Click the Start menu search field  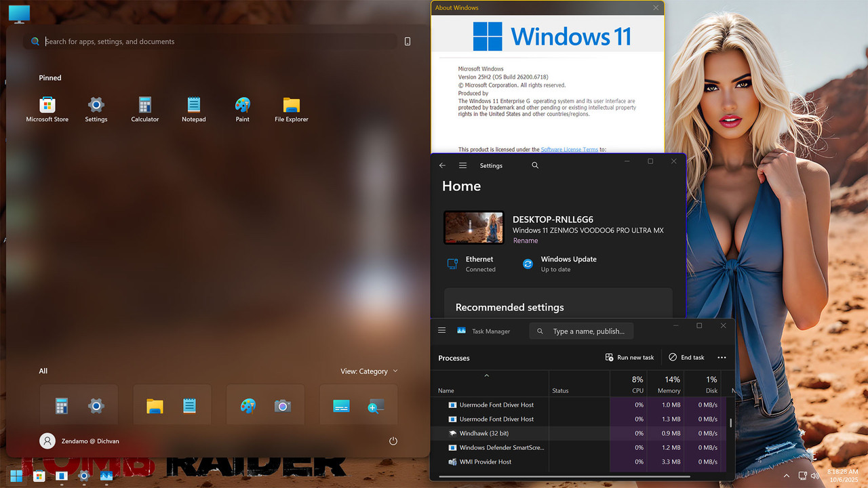click(210, 41)
